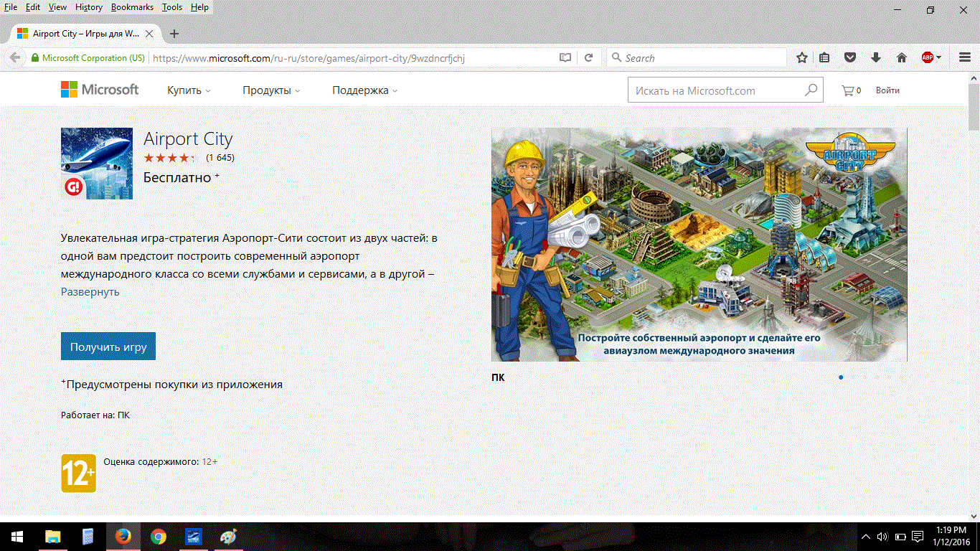980x551 pixels.
Task: Open the History menu
Action: (x=89, y=7)
